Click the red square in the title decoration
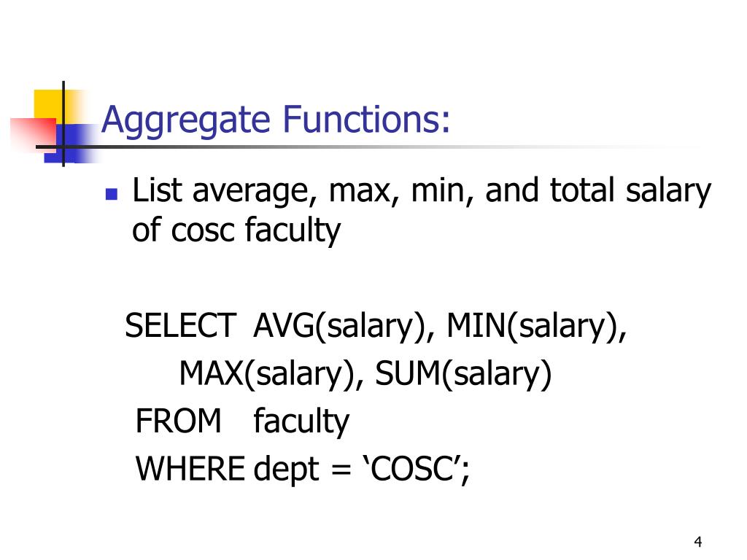747x560 pixels. 34,134
